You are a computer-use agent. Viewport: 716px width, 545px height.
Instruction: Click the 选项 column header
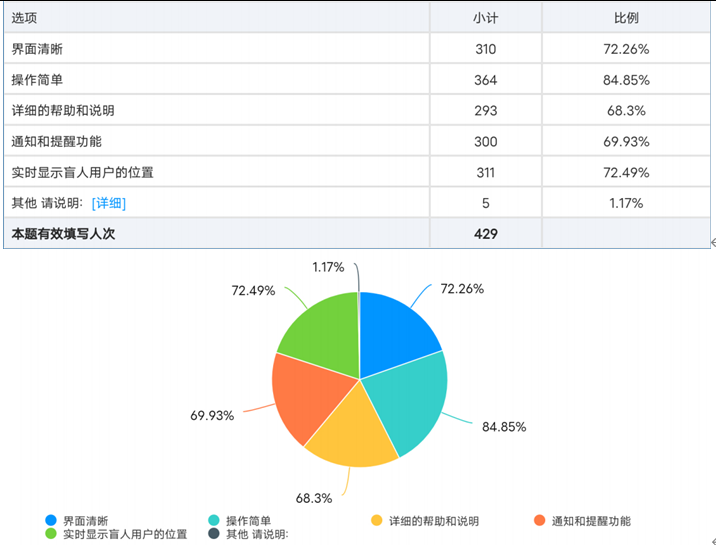click(24, 18)
